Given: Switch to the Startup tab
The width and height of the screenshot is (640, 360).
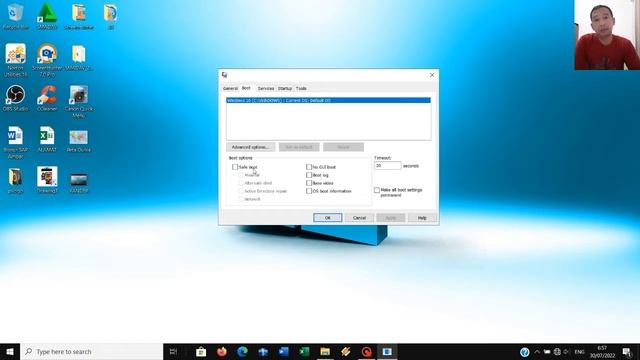Looking at the screenshot, I should click(x=285, y=89).
